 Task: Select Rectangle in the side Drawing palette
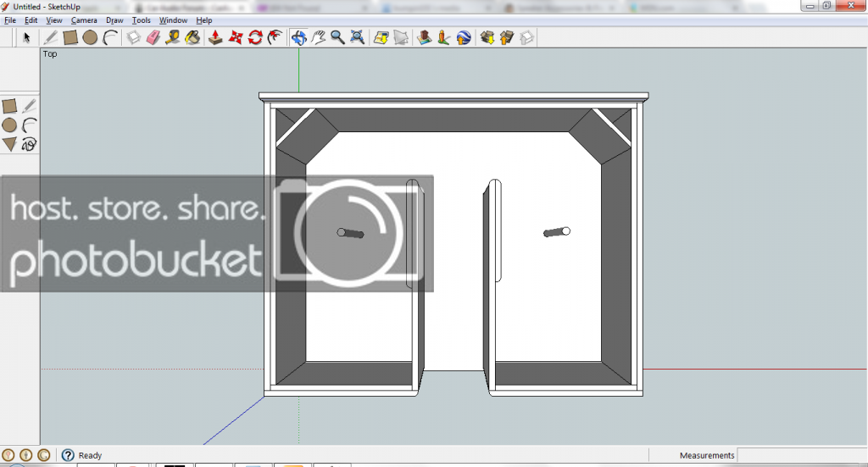coord(9,106)
